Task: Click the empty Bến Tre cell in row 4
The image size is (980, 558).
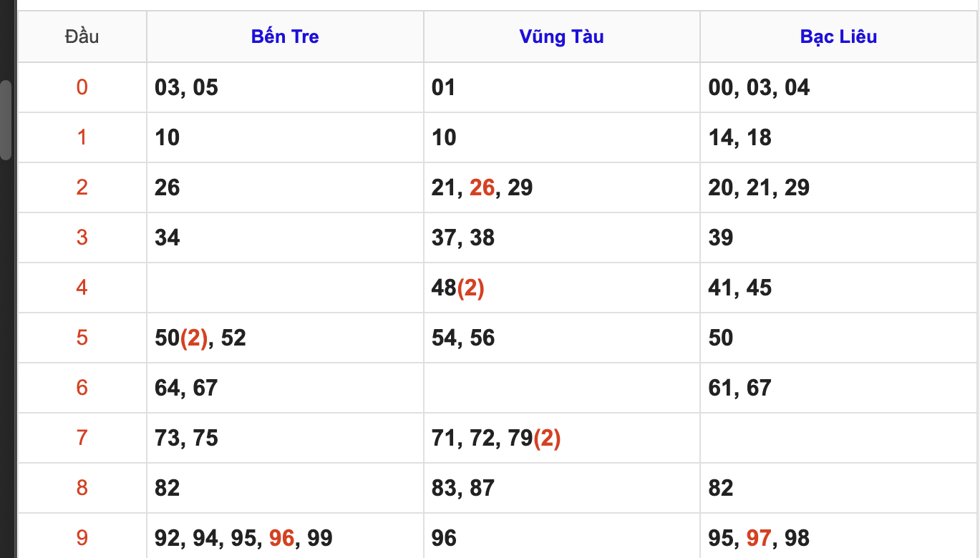Action: [x=285, y=288]
